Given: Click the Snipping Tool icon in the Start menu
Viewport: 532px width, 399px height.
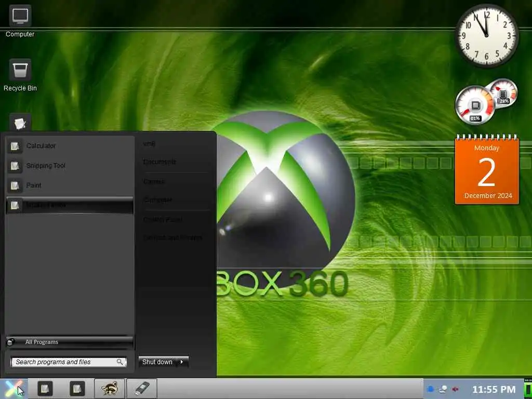Looking at the screenshot, I should pyautogui.click(x=15, y=166).
